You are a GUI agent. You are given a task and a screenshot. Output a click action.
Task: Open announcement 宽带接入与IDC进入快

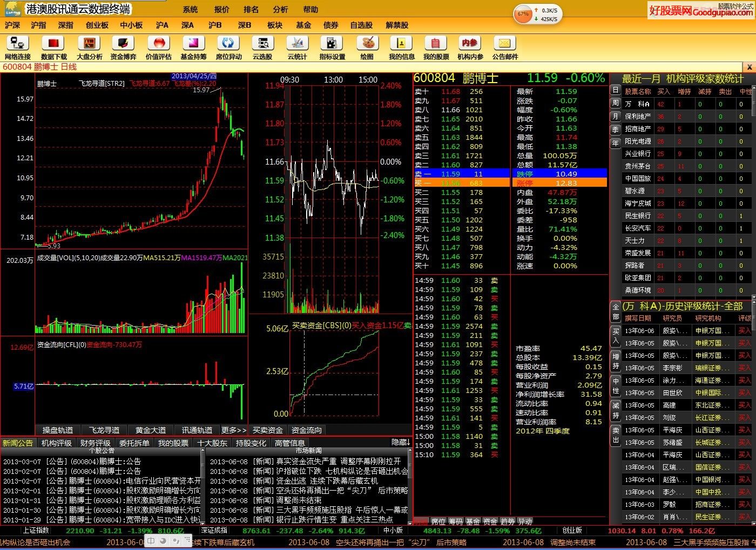click(x=163, y=520)
